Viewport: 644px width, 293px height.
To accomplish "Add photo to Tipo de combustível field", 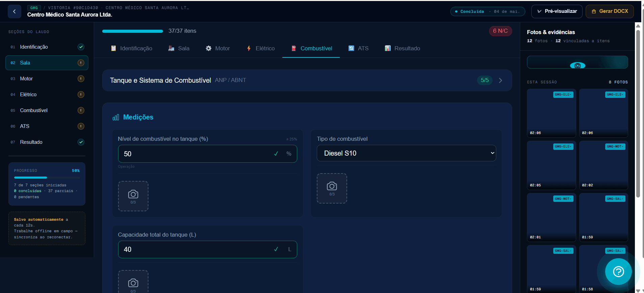I will click(x=332, y=188).
